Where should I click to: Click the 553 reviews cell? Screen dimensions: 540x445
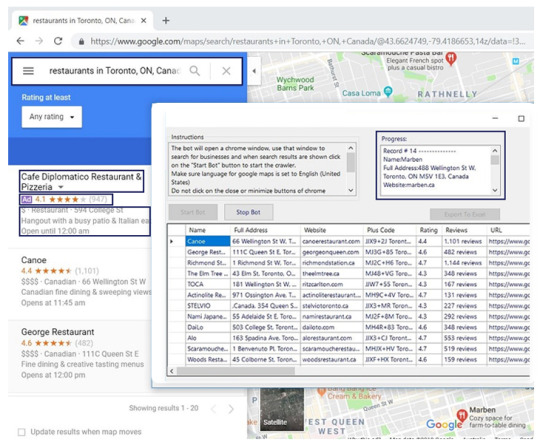coord(464,338)
